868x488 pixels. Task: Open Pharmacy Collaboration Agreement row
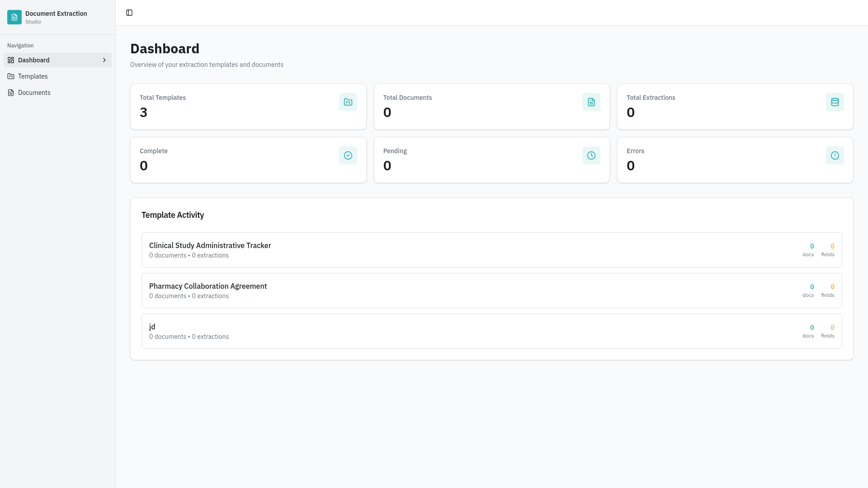click(491, 291)
